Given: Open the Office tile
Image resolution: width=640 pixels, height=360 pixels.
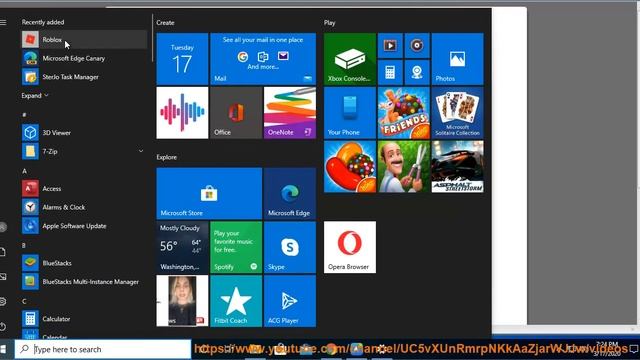Looking at the screenshot, I should 236,113.
